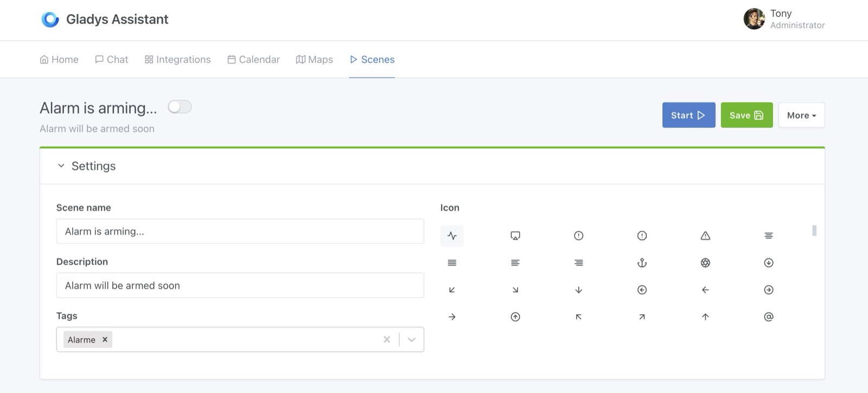Remove the Alarme tag

coord(105,340)
